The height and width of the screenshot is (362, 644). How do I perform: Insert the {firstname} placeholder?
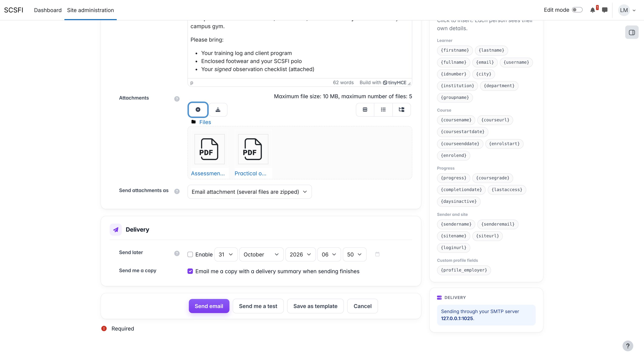tap(455, 50)
